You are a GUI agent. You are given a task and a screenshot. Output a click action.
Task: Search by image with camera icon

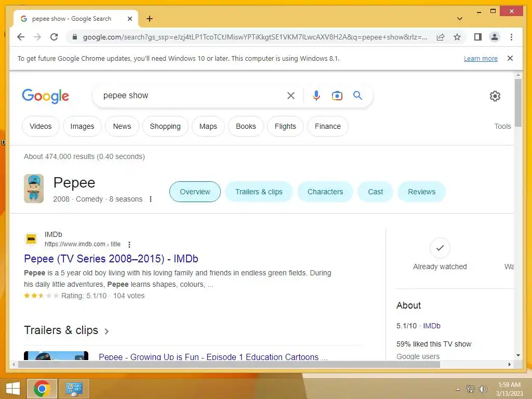coord(337,96)
